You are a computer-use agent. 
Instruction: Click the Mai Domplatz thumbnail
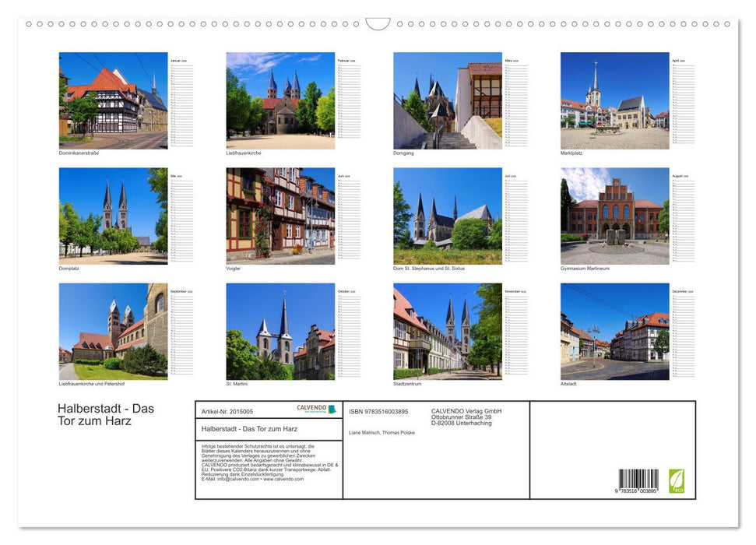[x=113, y=216]
